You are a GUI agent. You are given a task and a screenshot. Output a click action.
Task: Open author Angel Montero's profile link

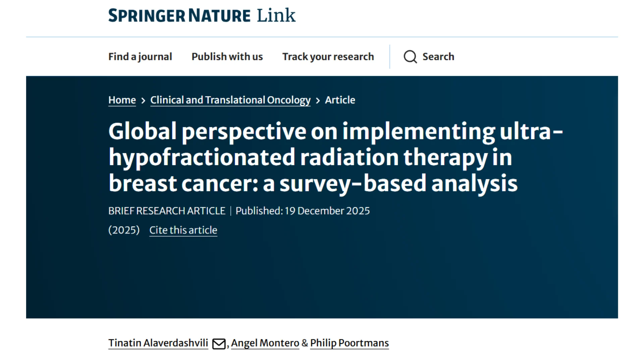tap(265, 343)
